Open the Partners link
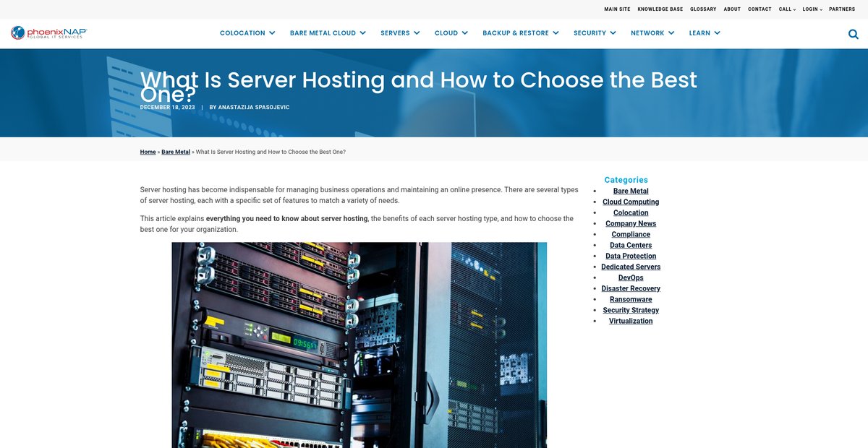Screen dimensions: 868x448 tap(842, 9)
